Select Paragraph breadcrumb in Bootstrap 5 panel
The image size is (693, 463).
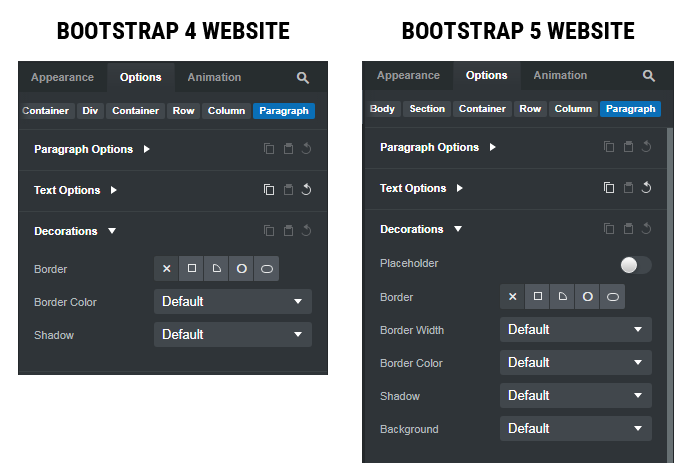(x=630, y=109)
